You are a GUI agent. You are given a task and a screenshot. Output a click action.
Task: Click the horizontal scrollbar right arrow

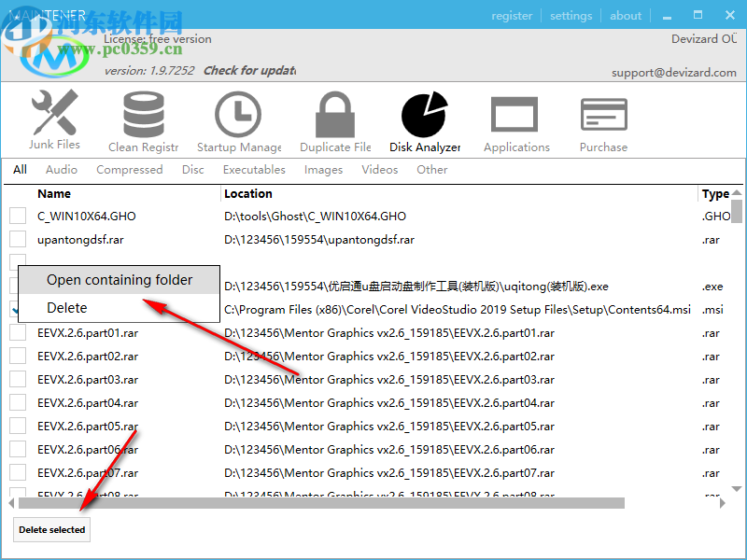click(723, 503)
